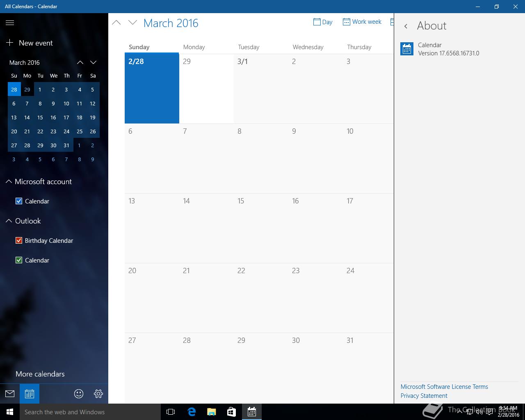Click 28 in mini calendar first row

point(14,89)
